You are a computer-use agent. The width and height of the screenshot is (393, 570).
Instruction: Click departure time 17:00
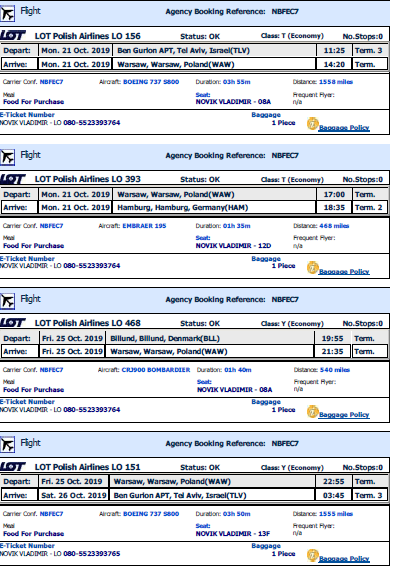(334, 194)
